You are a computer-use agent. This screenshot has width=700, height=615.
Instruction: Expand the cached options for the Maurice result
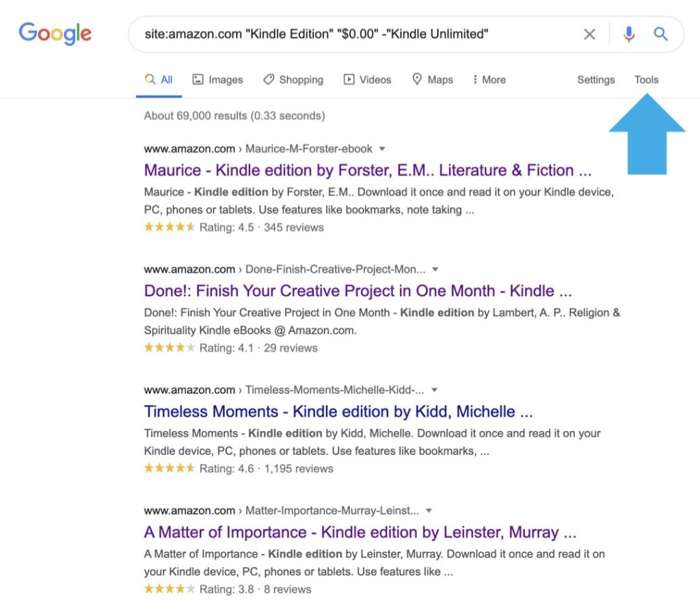click(x=381, y=148)
